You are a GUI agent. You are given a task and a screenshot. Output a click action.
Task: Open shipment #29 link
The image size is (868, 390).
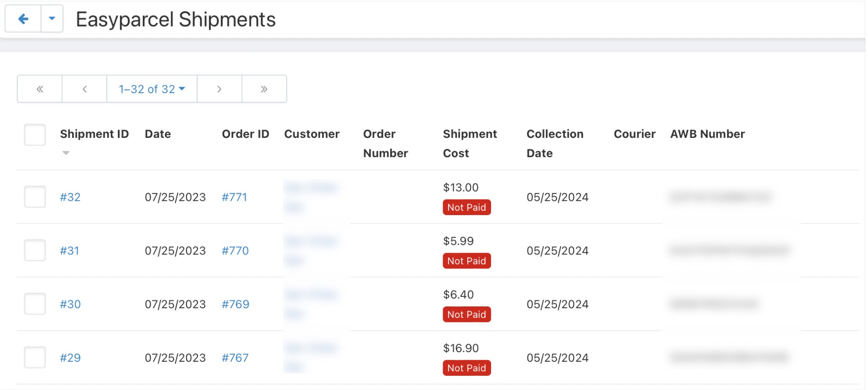pos(70,358)
